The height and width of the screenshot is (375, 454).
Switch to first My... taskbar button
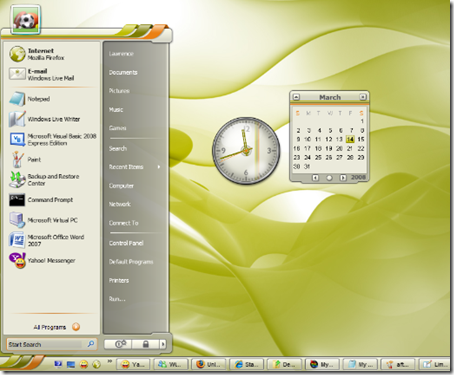pyautogui.click(x=322, y=364)
